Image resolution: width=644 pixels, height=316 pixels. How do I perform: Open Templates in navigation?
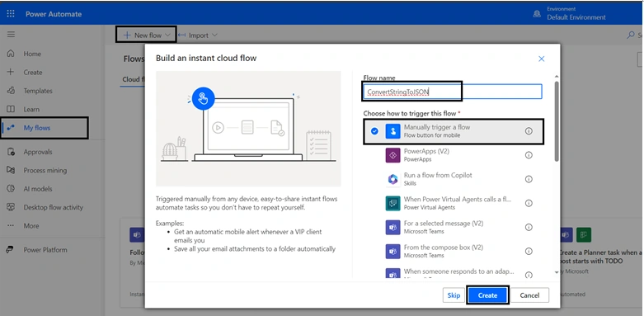click(38, 91)
